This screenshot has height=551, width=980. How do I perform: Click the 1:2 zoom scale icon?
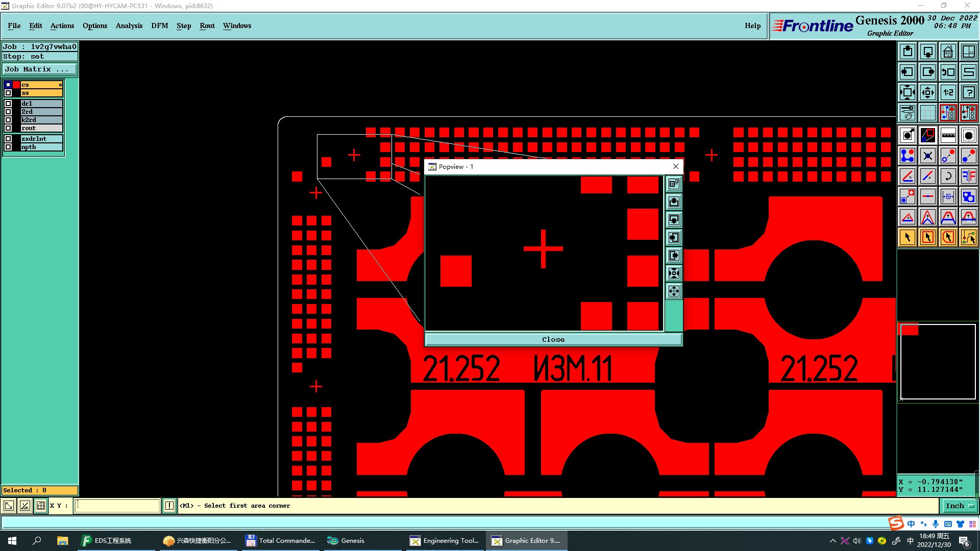tap(948, 92)
